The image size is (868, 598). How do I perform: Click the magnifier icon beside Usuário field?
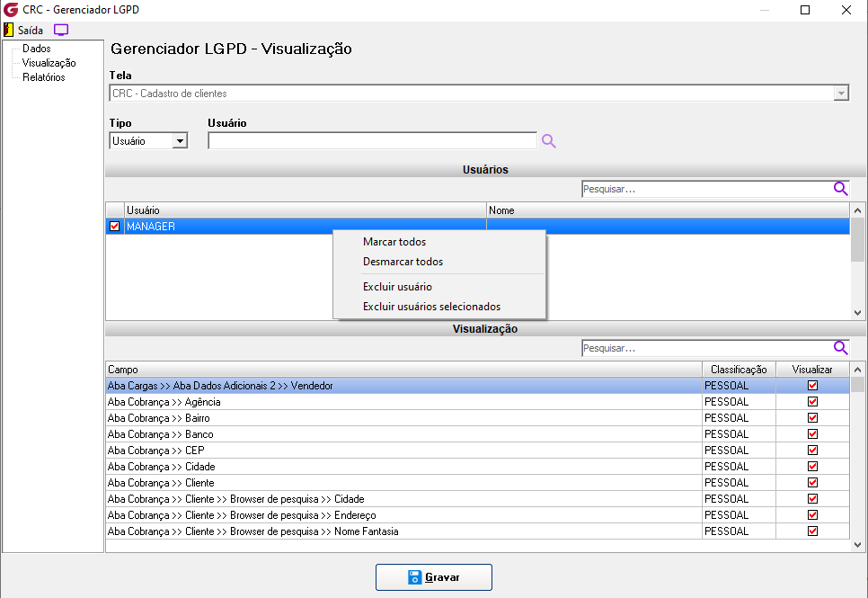[x=549, y=141]
